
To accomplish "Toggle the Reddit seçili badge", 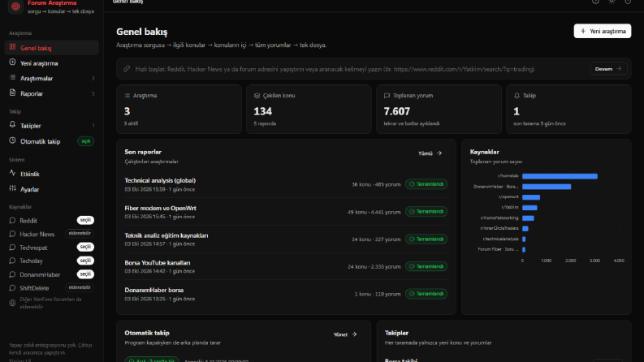I will 85,221.
